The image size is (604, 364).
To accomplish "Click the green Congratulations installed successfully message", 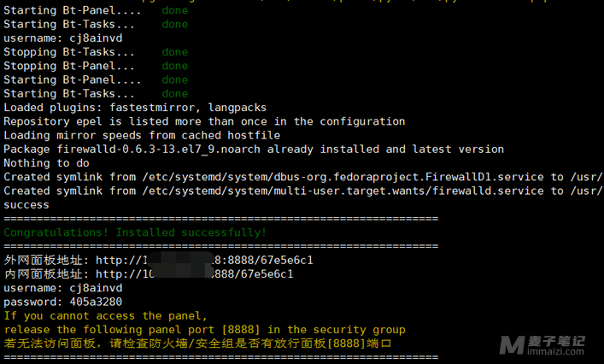I will [135, 232].
